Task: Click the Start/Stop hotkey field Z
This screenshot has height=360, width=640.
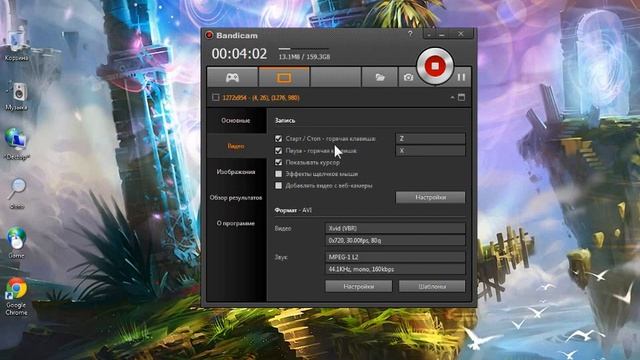Action: pos(430,138)
